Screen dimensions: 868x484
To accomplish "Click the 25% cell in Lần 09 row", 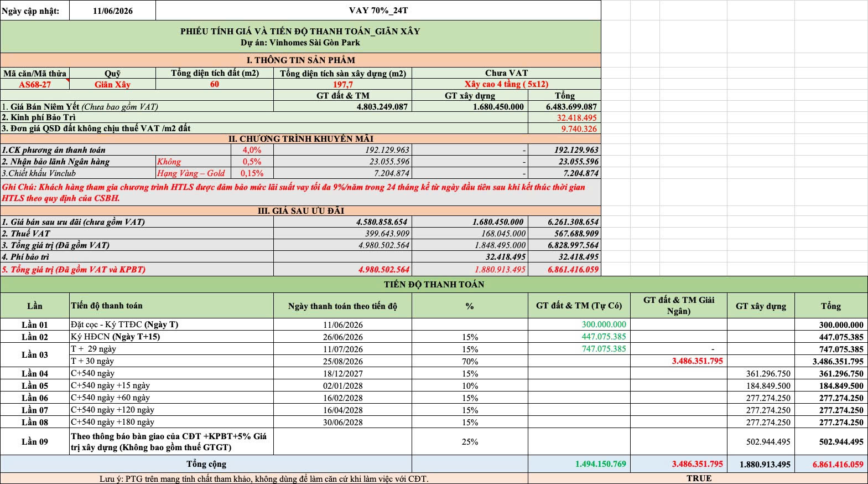I will point(470,442).
